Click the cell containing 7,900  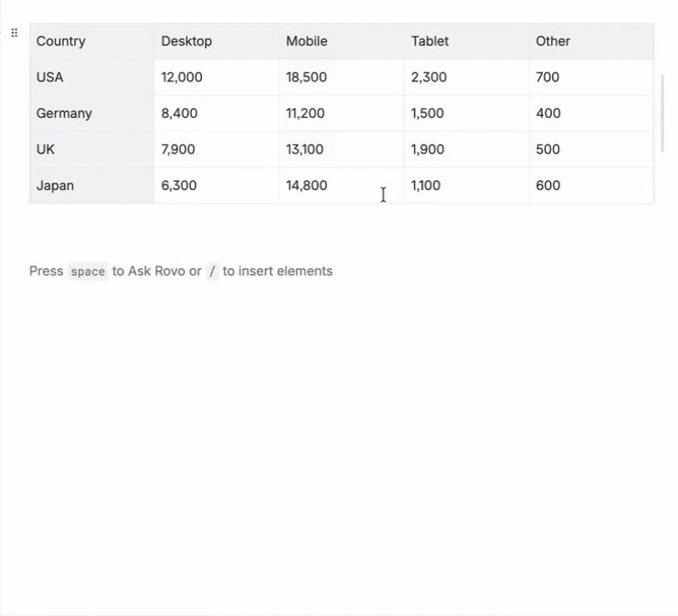coord(217,149)
